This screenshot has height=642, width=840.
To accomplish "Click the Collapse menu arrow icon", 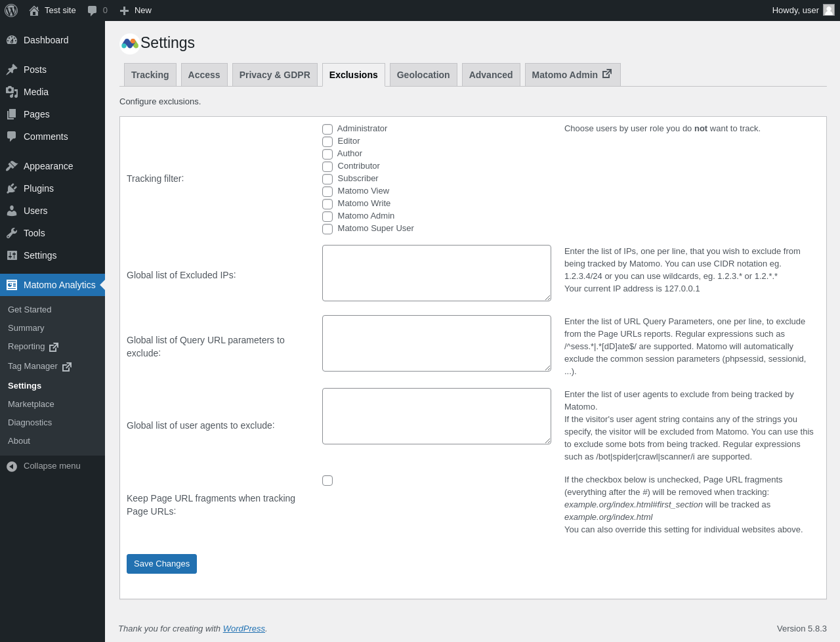I will click(12, 466).
